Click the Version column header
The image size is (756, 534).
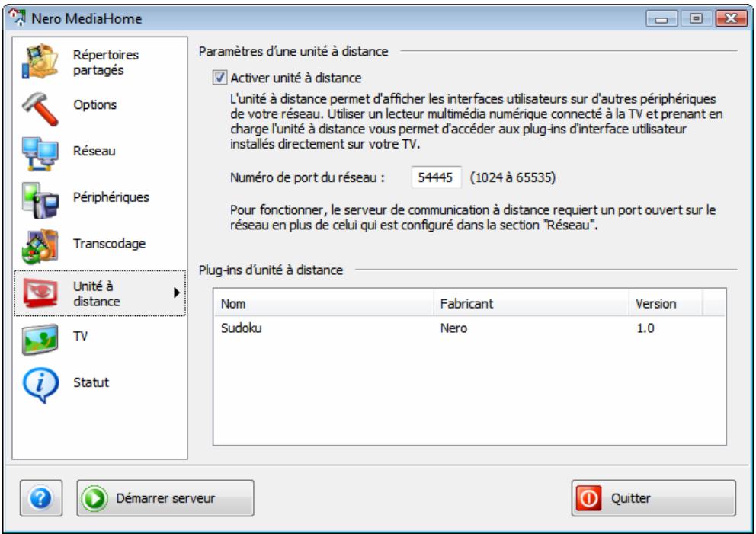pyautogui.click(x=665, y=303)
